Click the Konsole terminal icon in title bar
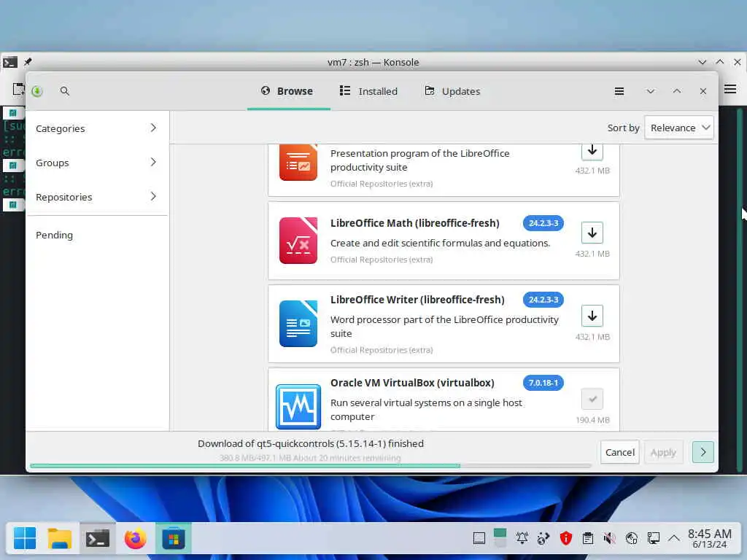 coord(10,63)
